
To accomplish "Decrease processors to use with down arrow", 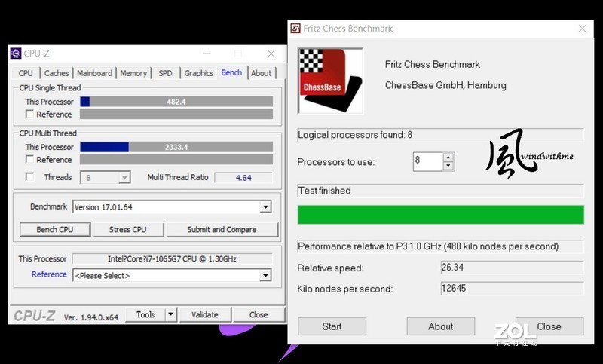I will coord(448,166).
